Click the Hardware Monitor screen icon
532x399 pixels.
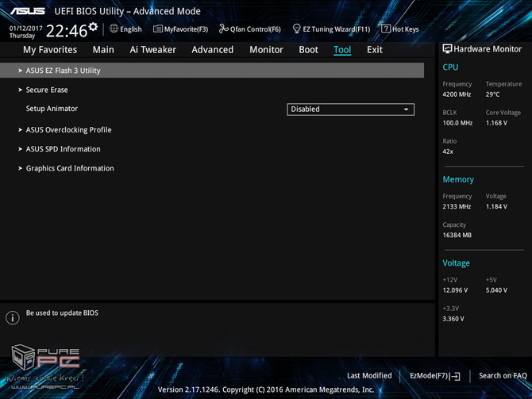point(447,49)
